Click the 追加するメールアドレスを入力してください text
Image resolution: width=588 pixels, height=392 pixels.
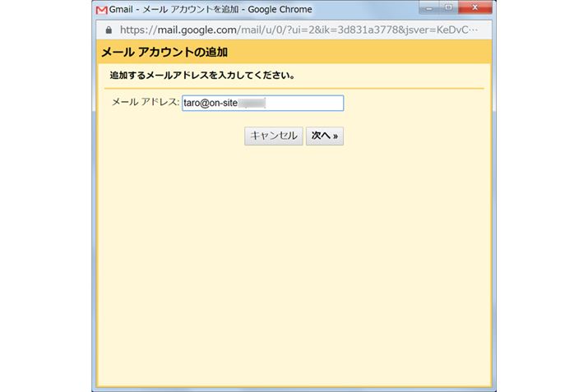pyautogui.click(x=202, y=76)
